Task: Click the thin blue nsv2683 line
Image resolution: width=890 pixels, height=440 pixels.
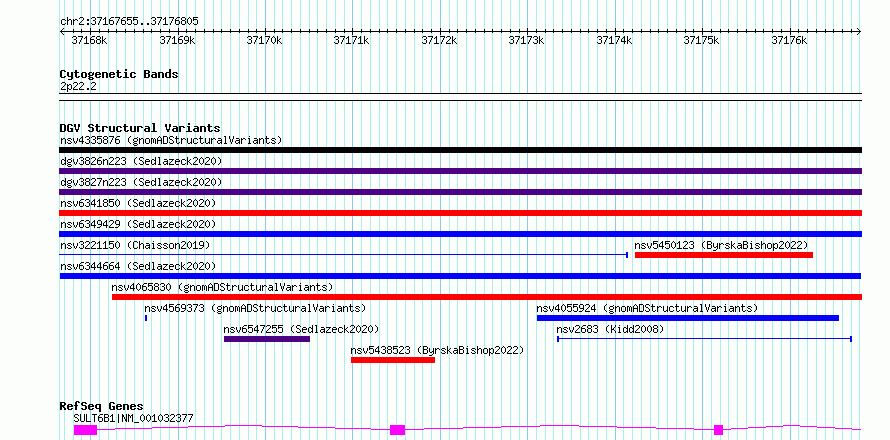Action: [704, 339]
